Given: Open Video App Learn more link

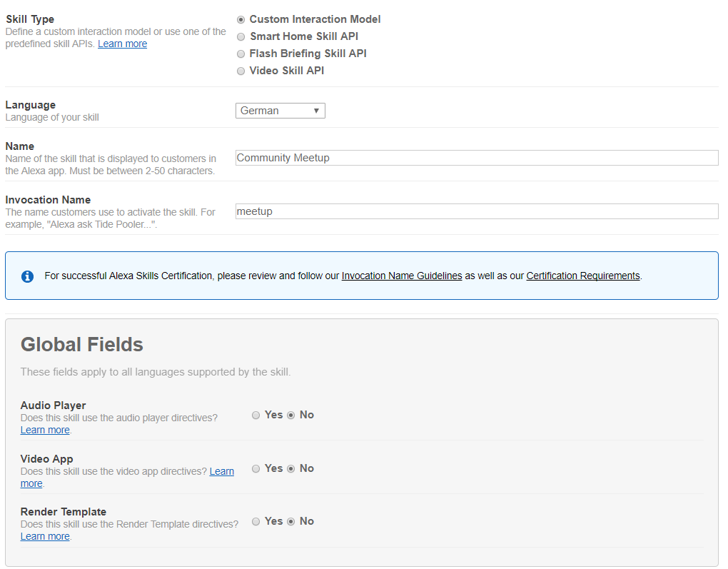Looking at the screenshot, I should click(x=221, y=471).
